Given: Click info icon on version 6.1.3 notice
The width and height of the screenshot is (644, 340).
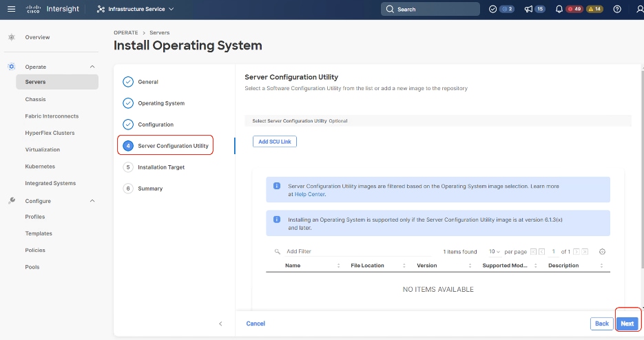Looking at the screenshot, I should (277, 220).
